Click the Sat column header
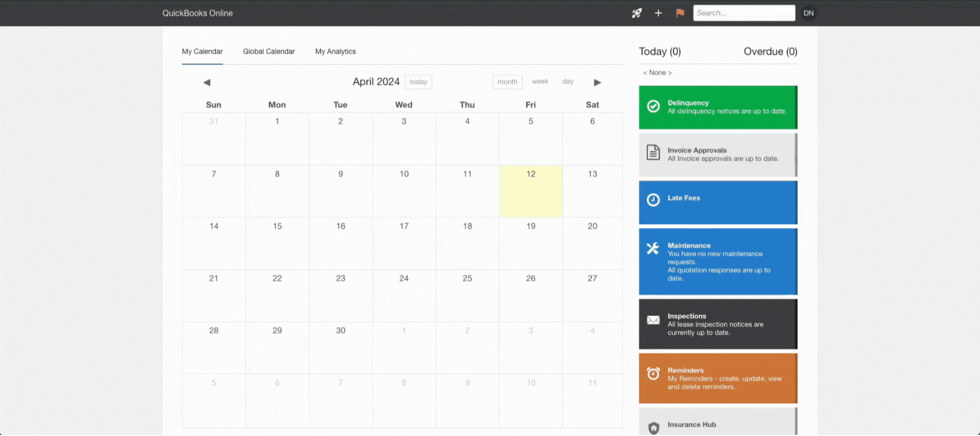The width and height of the screenshot is (980, 436). 592,105
